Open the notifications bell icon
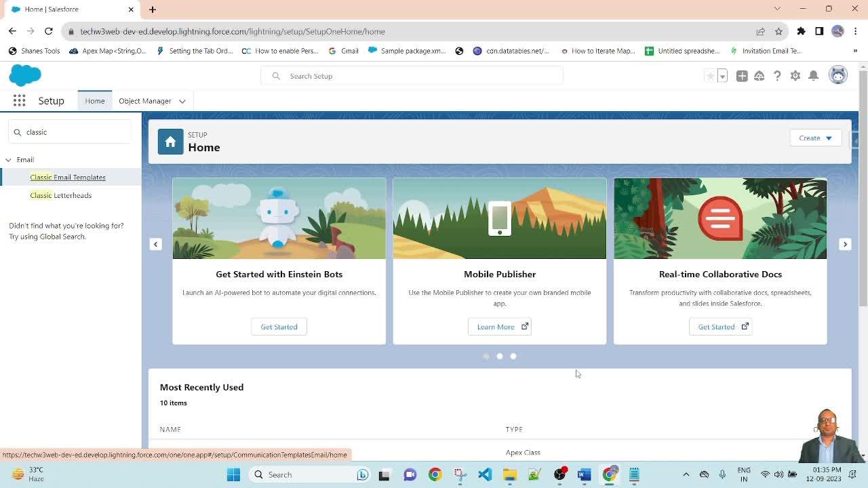This screenshot has height=488, width=868. click(814, 76)
